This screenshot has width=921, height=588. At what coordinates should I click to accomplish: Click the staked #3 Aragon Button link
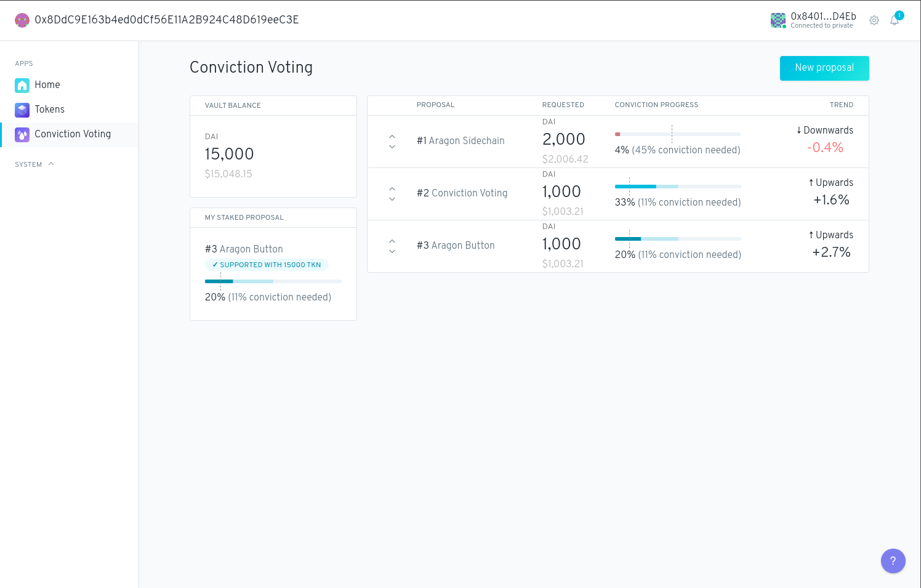(244, 249)
